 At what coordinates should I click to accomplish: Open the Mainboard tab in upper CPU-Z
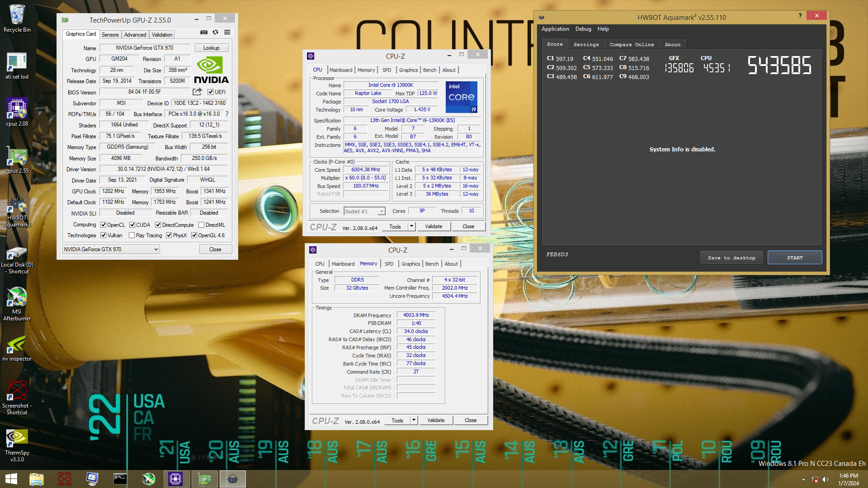[341, 70]
